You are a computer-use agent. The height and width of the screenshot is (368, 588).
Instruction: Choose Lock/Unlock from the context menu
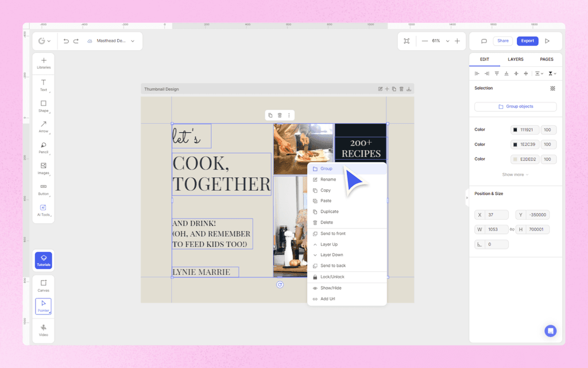click(333, 277)
